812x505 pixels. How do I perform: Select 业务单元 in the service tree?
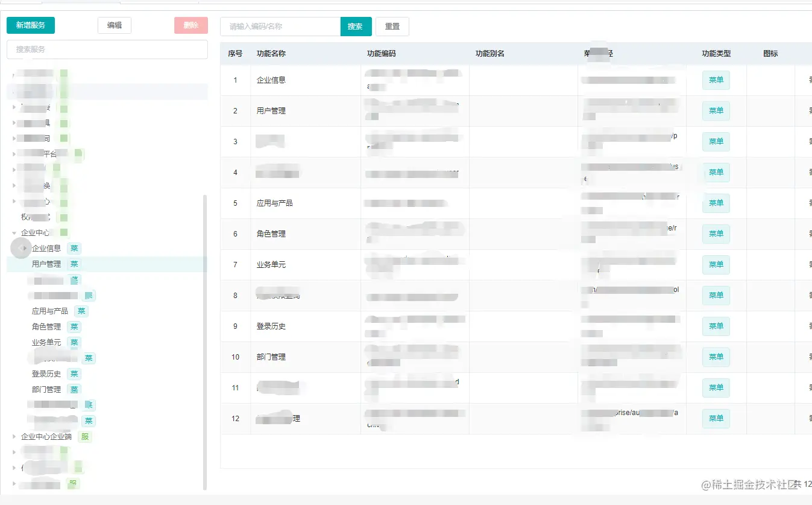[46, 343]
